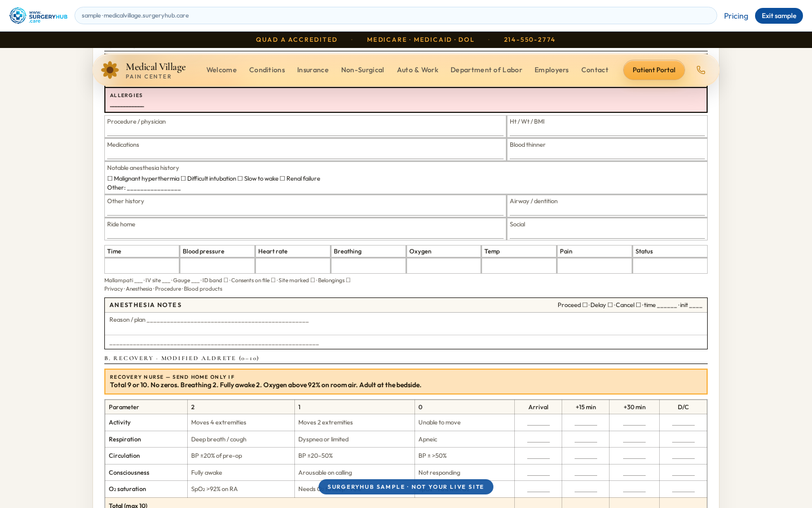This screenshot has width=812, height=508.
Task: Open the Non-Surgical nav item
Action: coord(363,70)
